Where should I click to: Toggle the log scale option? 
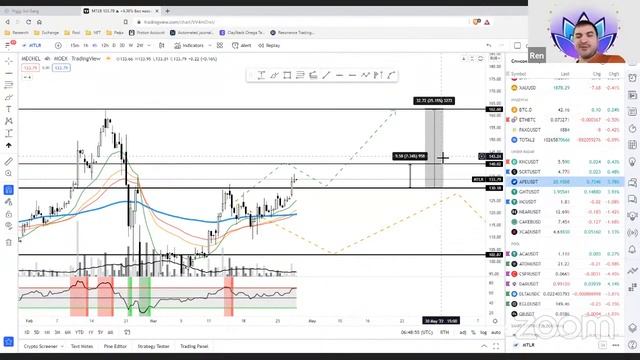[x=483, y=332]
